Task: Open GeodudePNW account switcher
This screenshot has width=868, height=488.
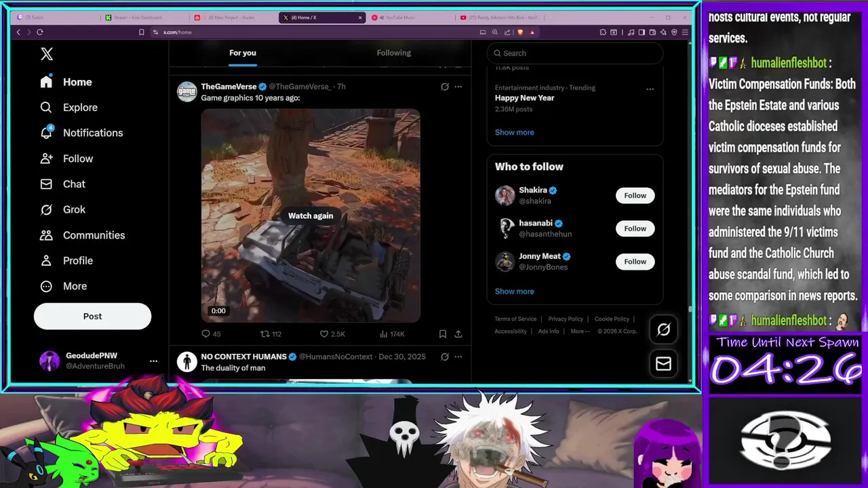Action: coord(99,361)
